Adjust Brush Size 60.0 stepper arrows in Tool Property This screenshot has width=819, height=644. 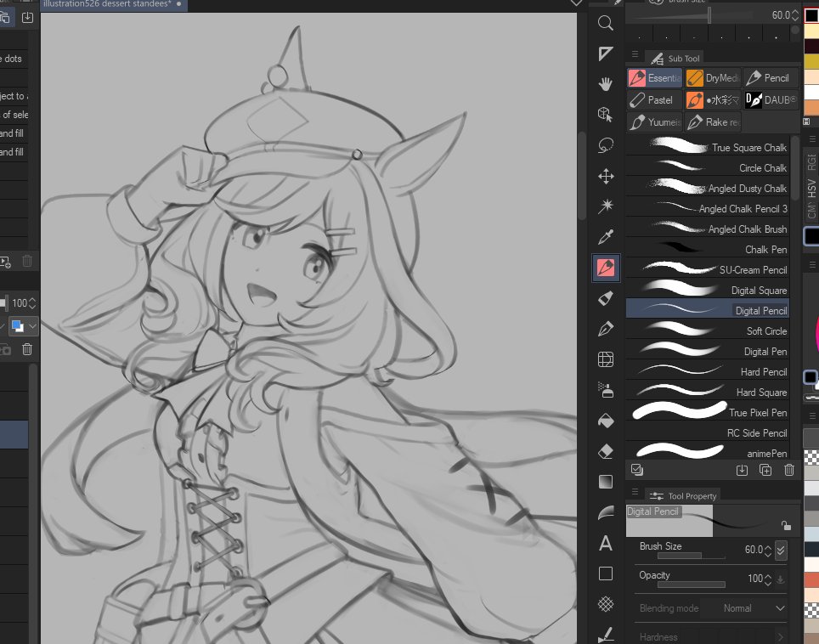768,550
